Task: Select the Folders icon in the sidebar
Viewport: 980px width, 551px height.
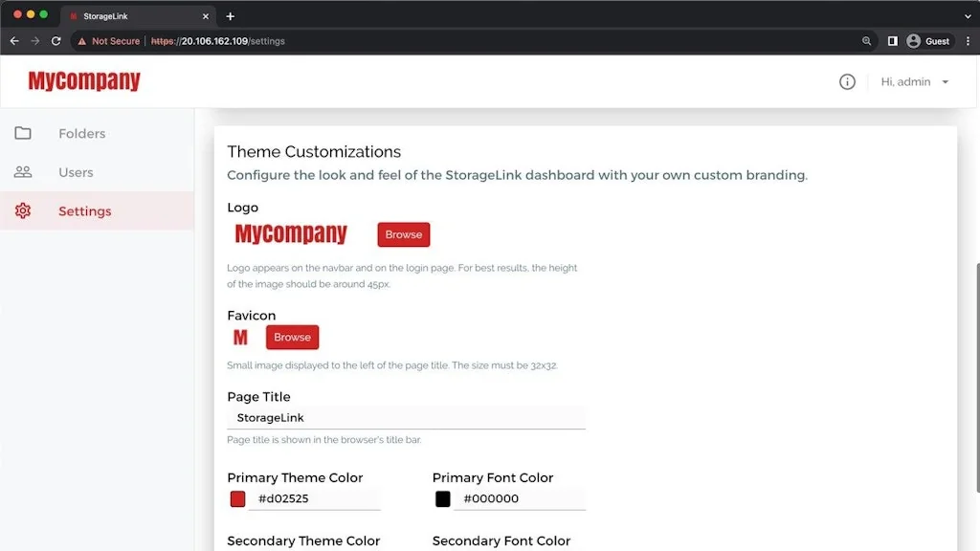Action: (x=23, y=133)
